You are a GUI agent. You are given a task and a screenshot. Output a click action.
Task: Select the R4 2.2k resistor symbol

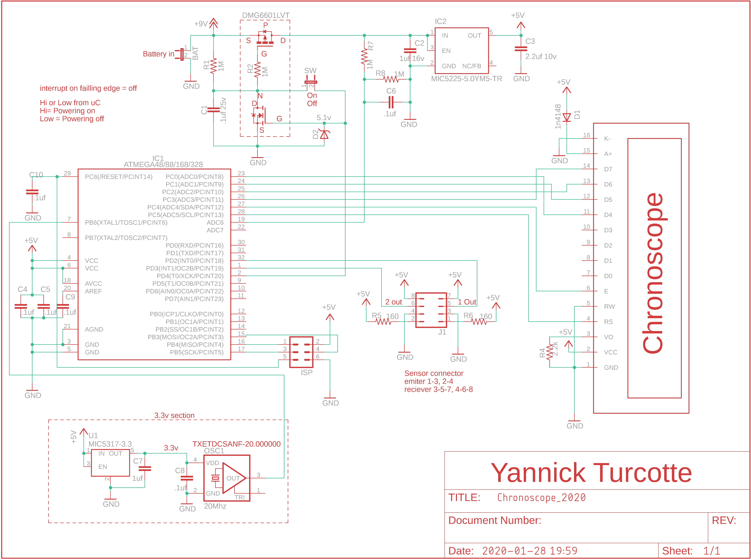(549, 352)
